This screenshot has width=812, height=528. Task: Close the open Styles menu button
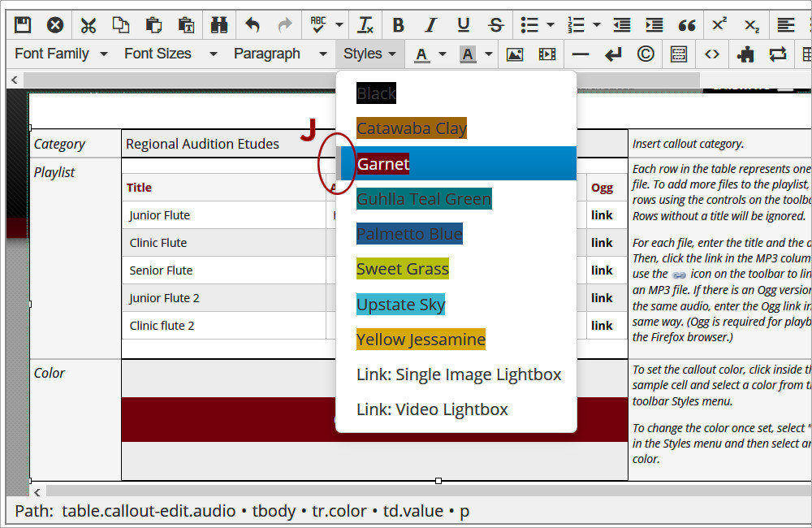(x=369, y=54)
